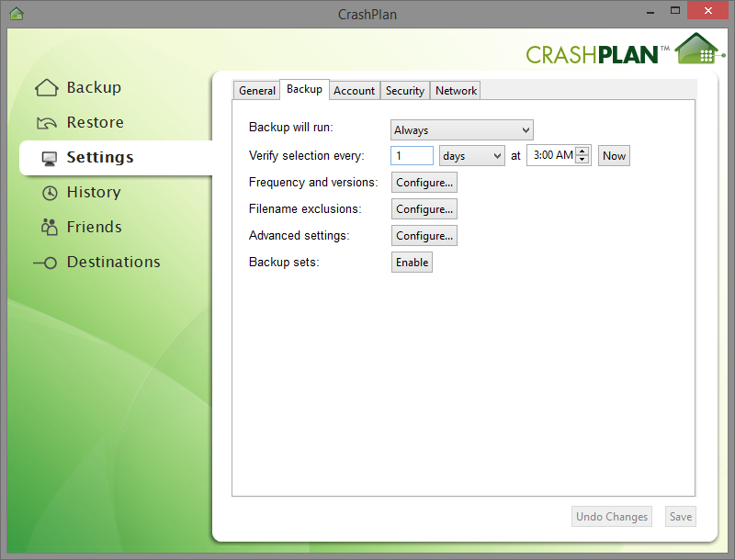Click the Backup house icon in sidebar
735x560 pixels.
click(47, 87)
